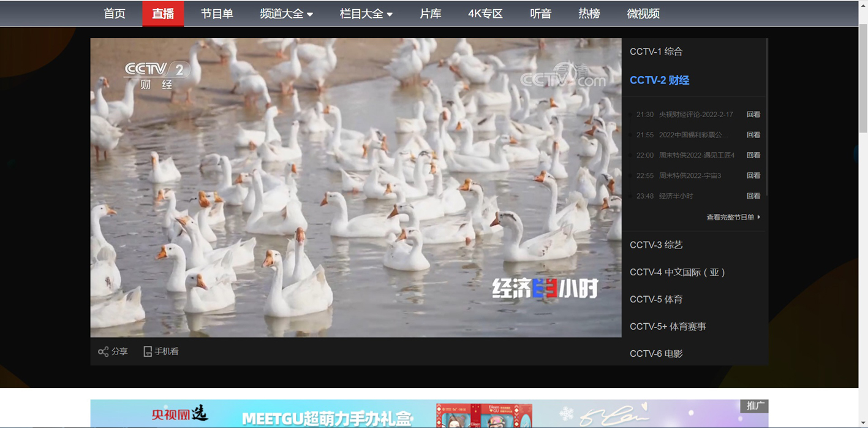Viewport: 868px width, 428px height.
Task: Click 回看 for the 21:30 央视财经评论 program
Action: point(753,115)
